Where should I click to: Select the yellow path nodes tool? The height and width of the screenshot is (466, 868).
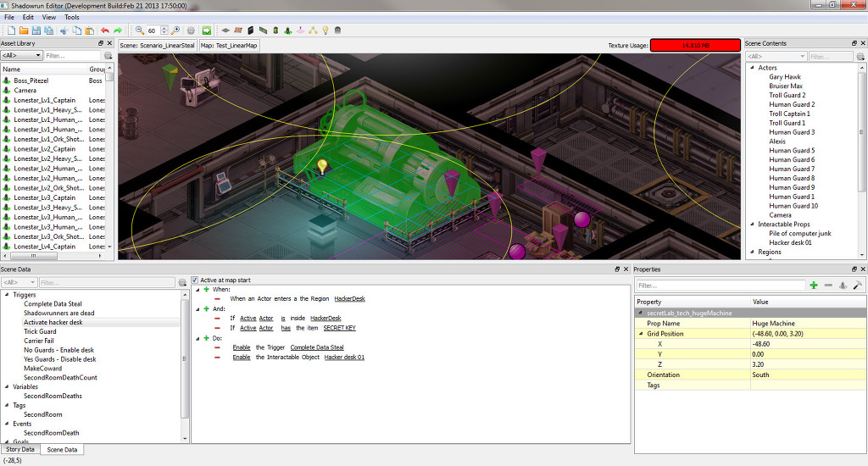pos(313,31)
